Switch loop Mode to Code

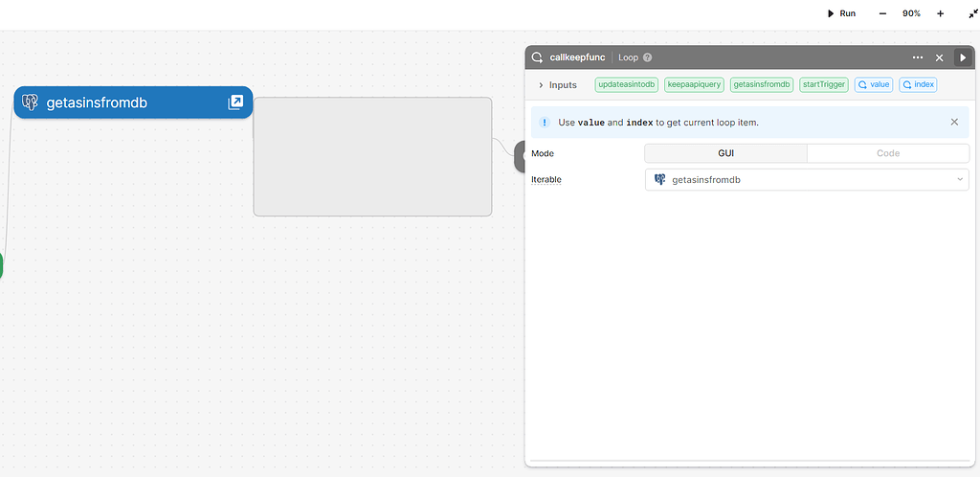point(888,153)
